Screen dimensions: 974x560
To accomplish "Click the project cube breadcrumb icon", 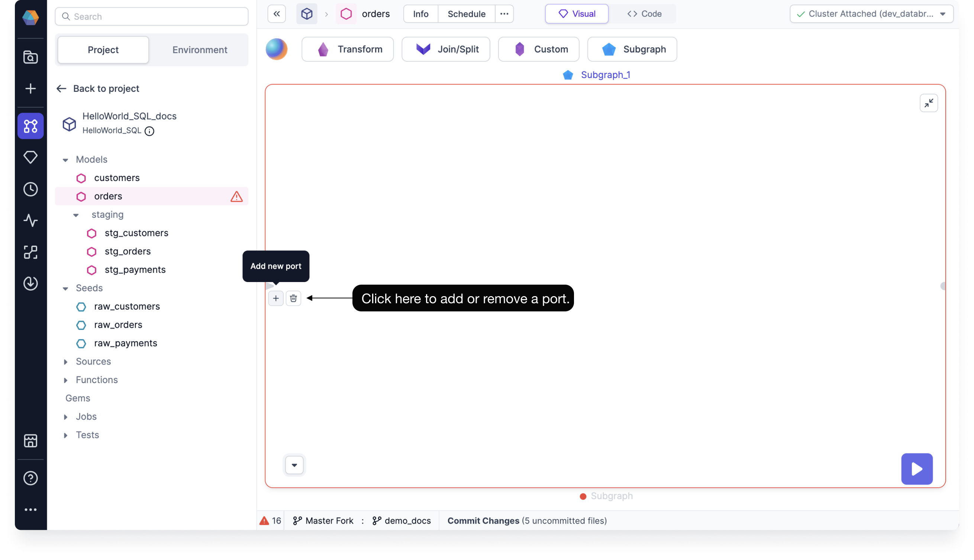I will pos(307,14).
